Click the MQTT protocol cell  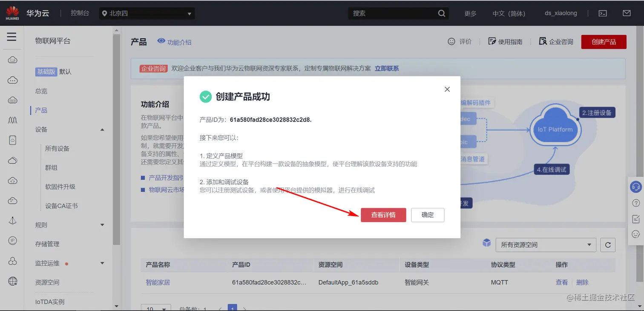pos(500,282)
